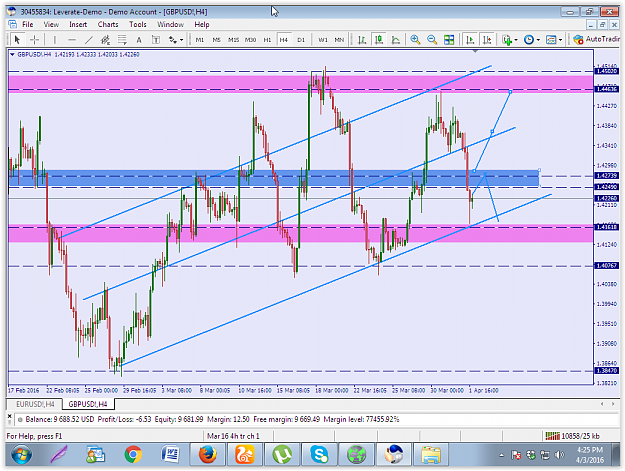Toggle chart shift

coord(487,39)
